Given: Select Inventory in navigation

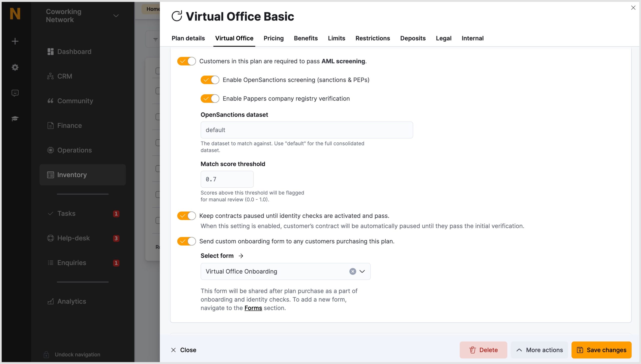Looking at the screenshot, I should (83, 175).
